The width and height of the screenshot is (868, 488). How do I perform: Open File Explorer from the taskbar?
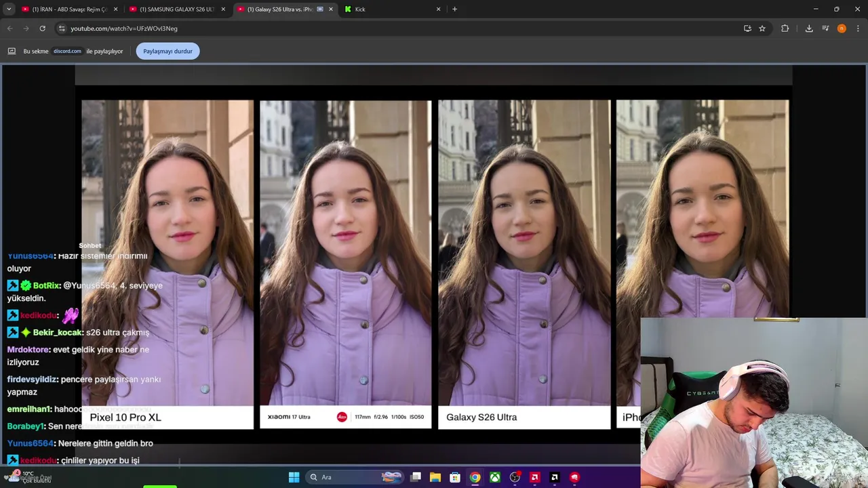(435, 477)
